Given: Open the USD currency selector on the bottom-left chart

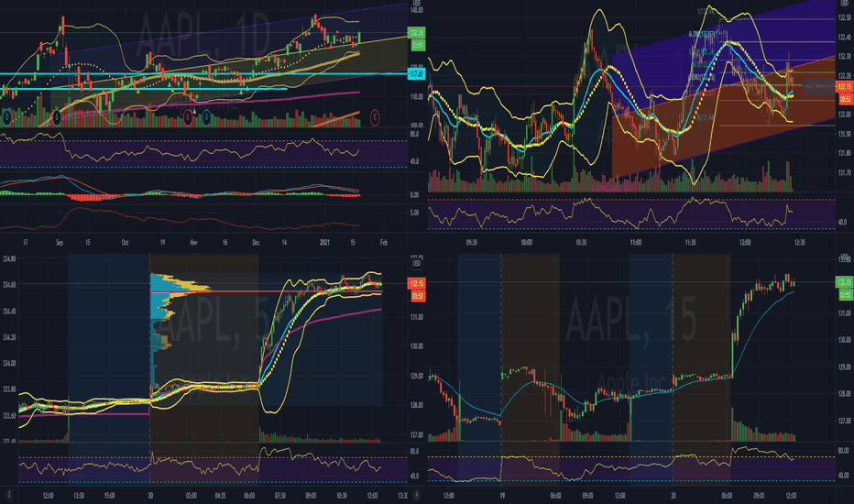Looking at the screenshot, I should point(417,263).
